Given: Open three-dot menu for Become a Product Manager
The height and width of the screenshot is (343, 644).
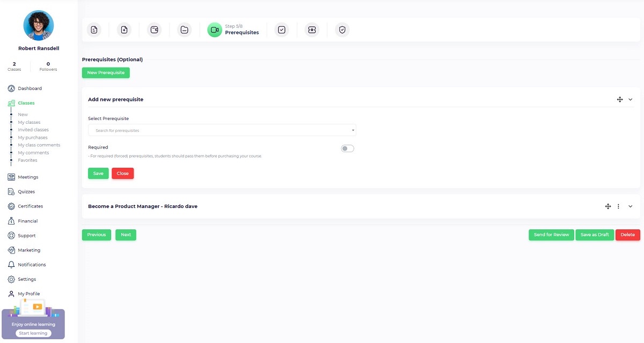Looking at the screenshot, I should tap(618, 206).
